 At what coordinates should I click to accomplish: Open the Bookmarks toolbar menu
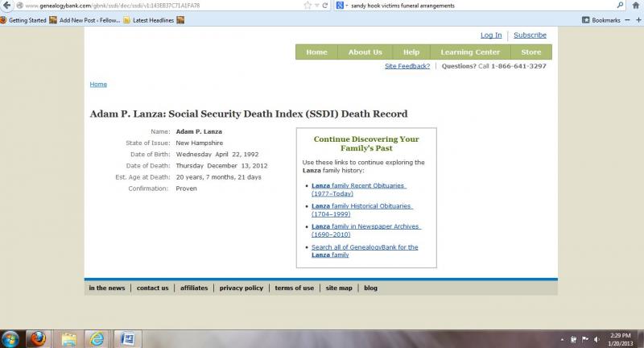click(601, 20)
